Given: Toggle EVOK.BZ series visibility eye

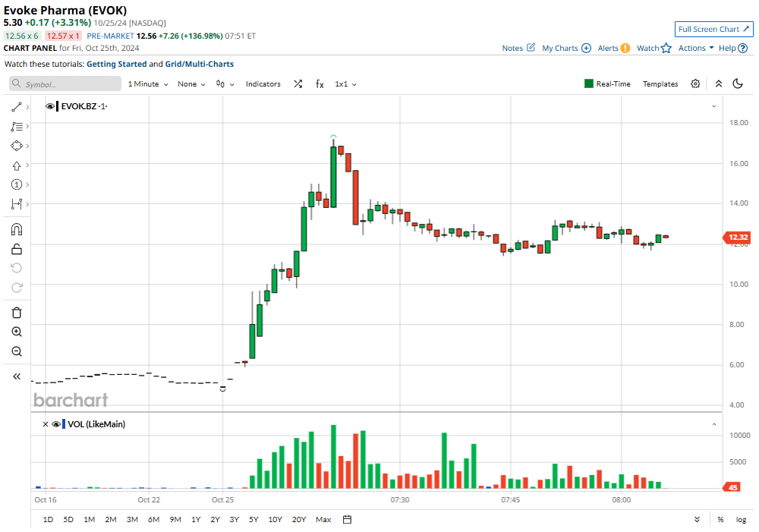Looking at the screenshot, I should 50,106.
